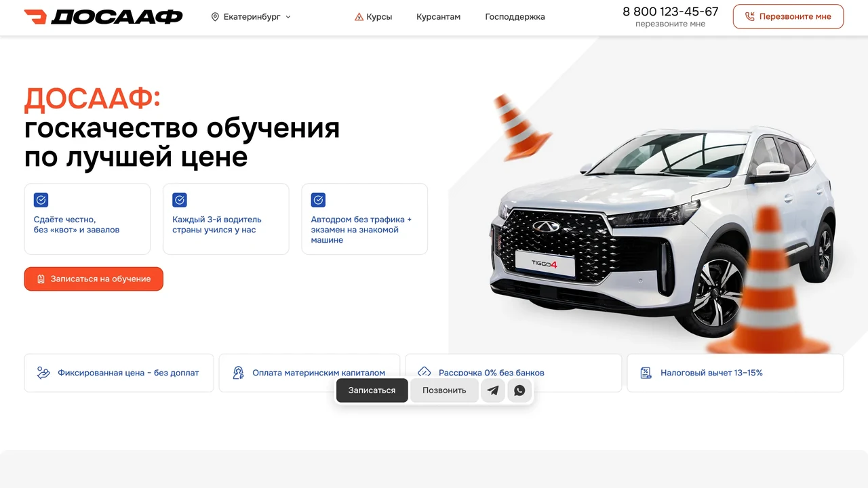Click the warning triangle icon beside Курсы
Viewport: 868px width, 488px height.
(x=359, y=17)
